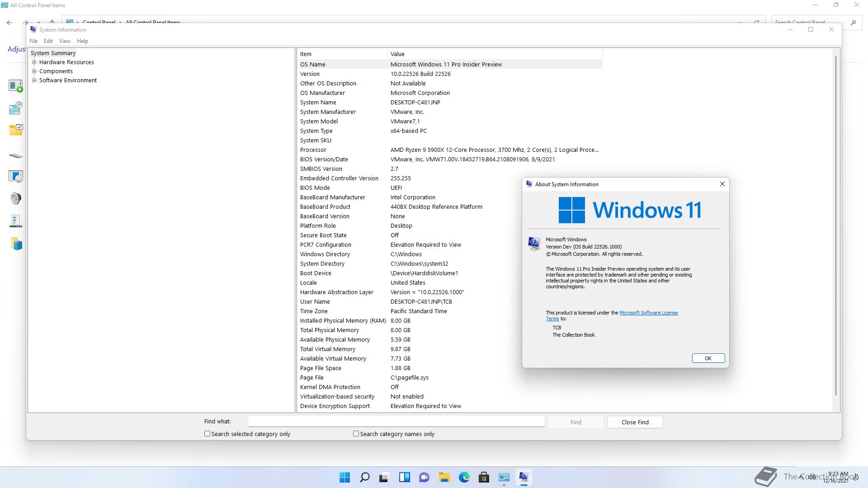Click the Close Find button

[x=635, y=422]
